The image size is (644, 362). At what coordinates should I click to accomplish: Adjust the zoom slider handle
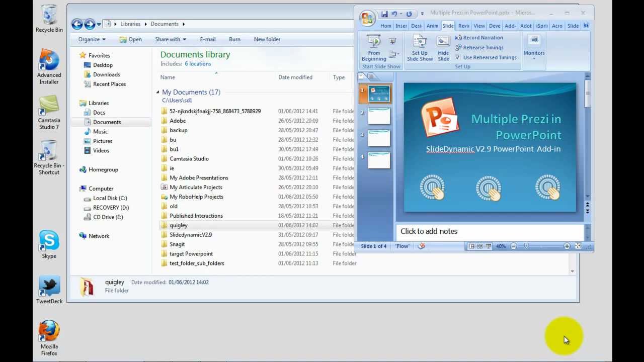coord(526,246)
